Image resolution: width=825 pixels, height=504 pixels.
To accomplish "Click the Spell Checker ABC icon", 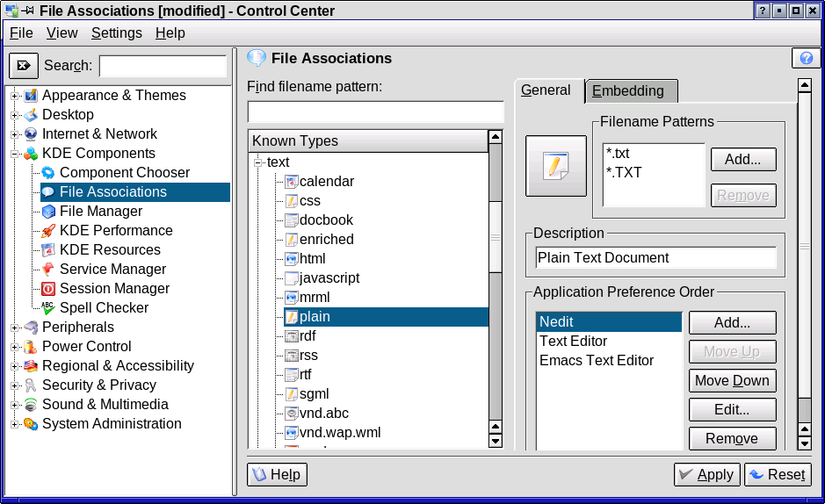I will point(48,308).
